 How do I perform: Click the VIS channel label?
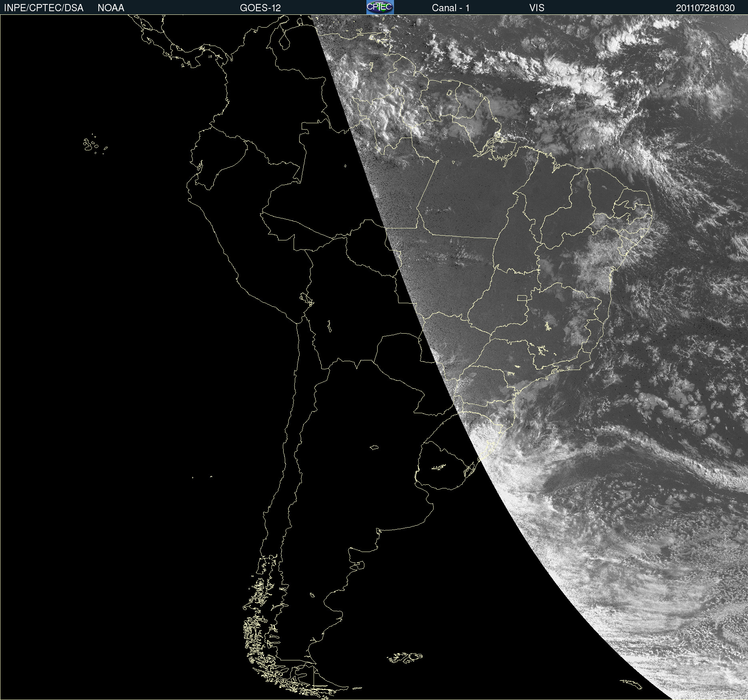[x=537, y=8]
